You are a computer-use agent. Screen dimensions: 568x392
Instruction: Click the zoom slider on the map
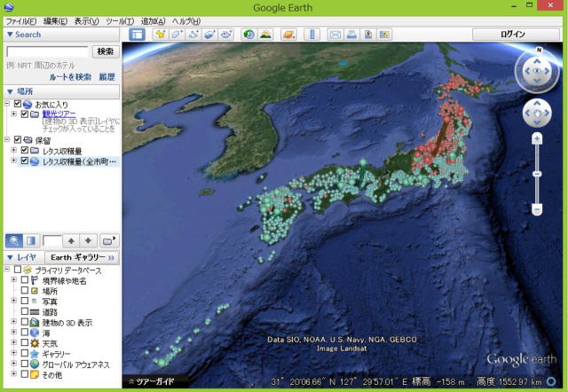pos(536,173)
